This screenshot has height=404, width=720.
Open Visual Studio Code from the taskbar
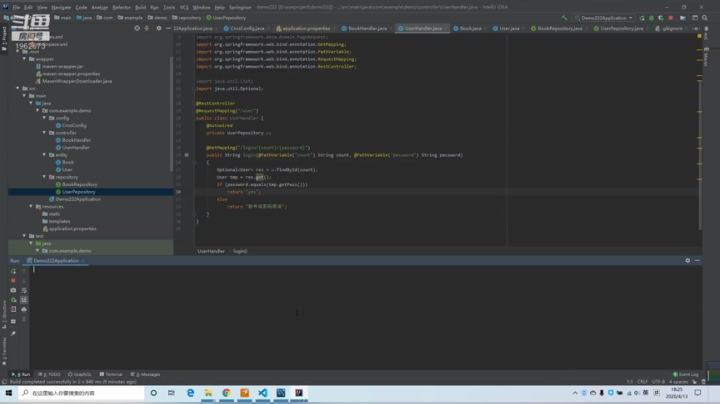[x=263, y=393]
